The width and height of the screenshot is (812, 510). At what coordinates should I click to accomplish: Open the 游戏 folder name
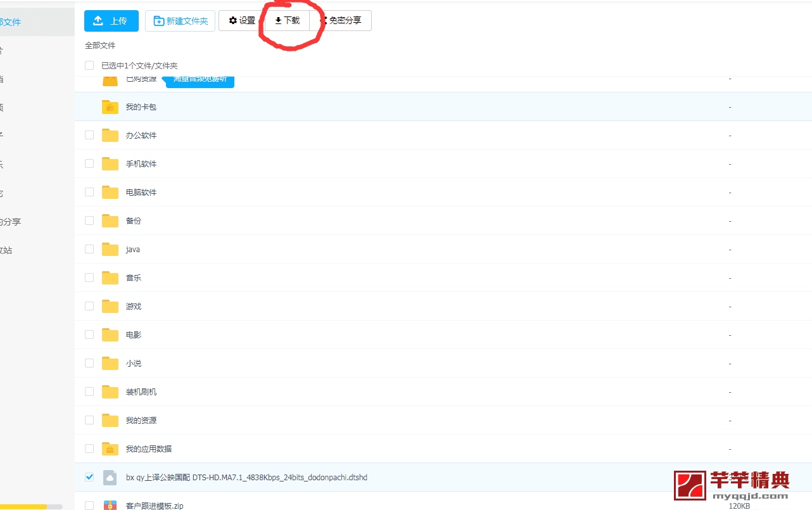pos(133,307)
